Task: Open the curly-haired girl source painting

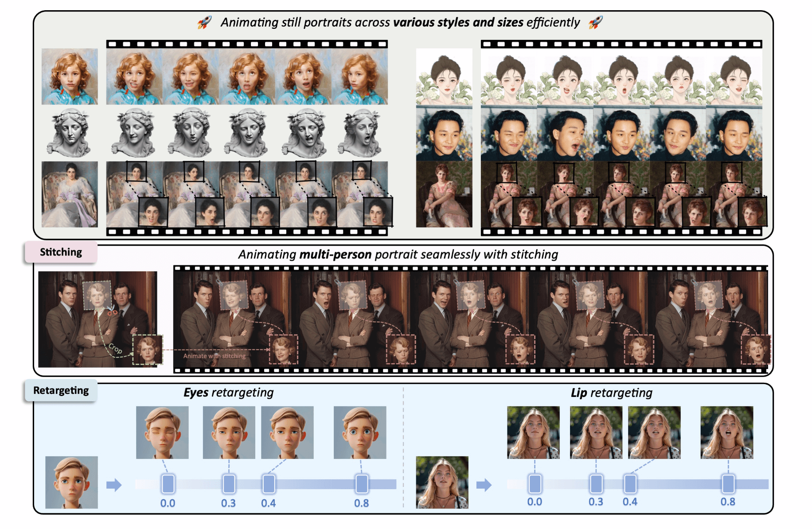Action: pos(70,77)
